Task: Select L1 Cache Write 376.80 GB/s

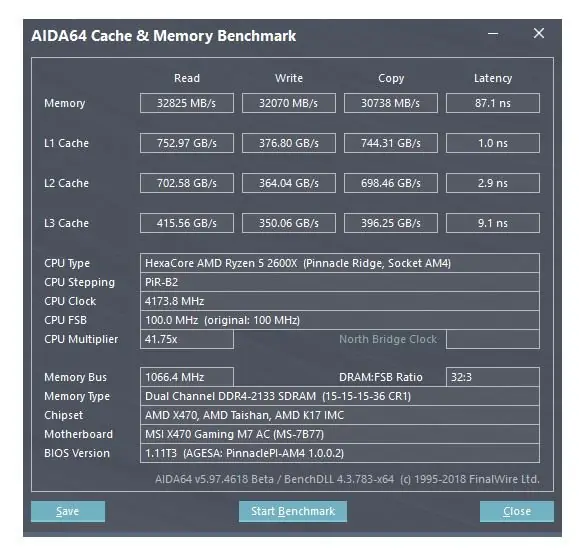Action: [289, 143]
